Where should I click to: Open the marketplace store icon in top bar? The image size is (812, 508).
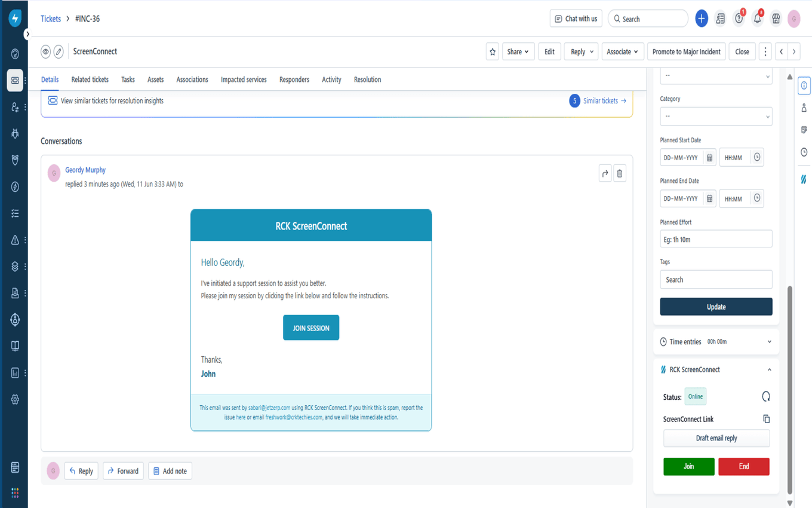[x=776, y=19]
